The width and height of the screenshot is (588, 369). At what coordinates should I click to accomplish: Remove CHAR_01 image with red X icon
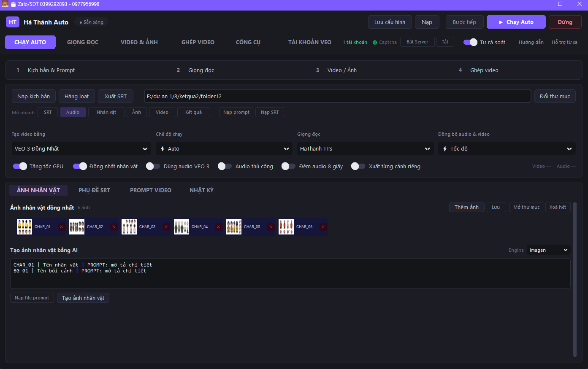pos(61,227)
